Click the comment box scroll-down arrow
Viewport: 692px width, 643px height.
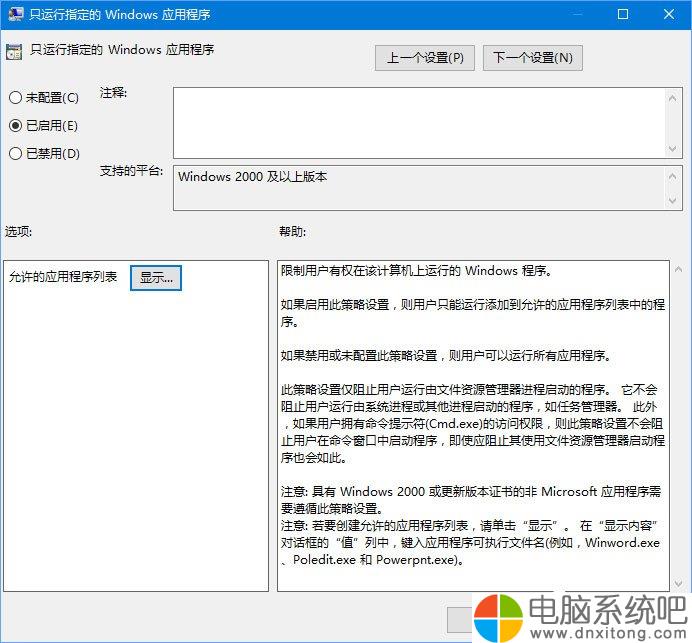coord(673,149)
